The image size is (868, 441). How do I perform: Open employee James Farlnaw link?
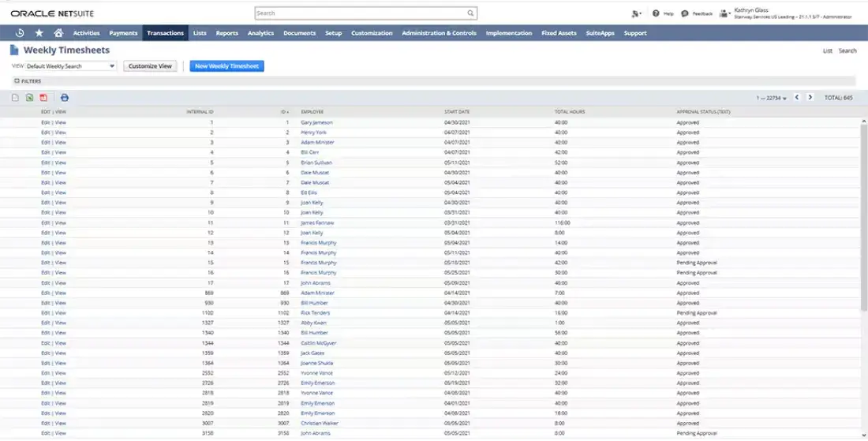317,223
